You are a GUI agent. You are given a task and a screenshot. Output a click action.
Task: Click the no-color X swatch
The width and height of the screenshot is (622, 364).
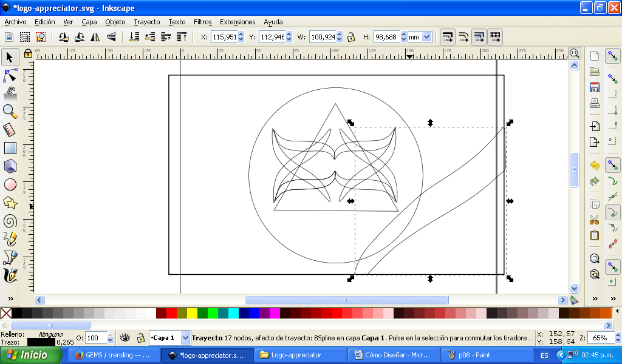click(x=6, y=313)
